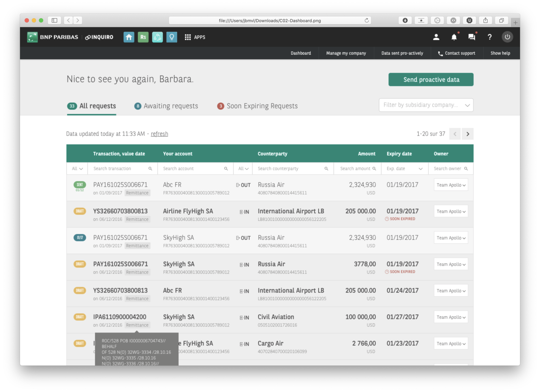The width and height of the screenshot is (540, 392).
Task: Open the user profile icon
Action: [436, 37]
